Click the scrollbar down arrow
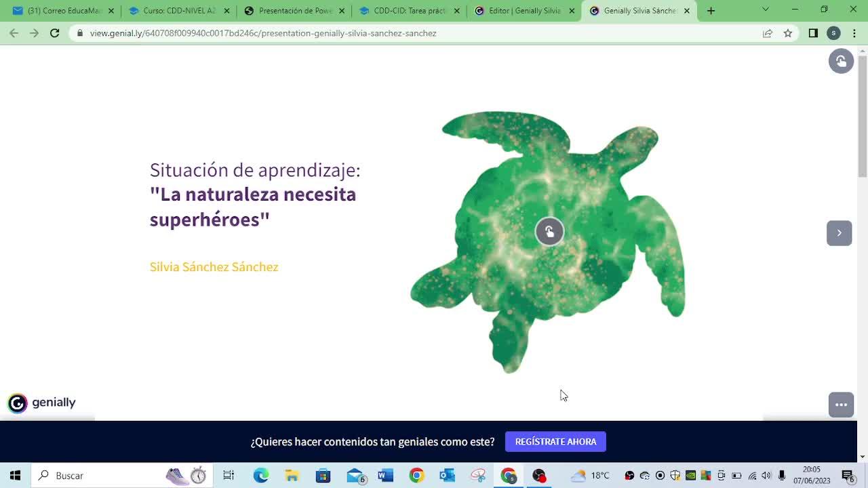 (x=863, y=456)
